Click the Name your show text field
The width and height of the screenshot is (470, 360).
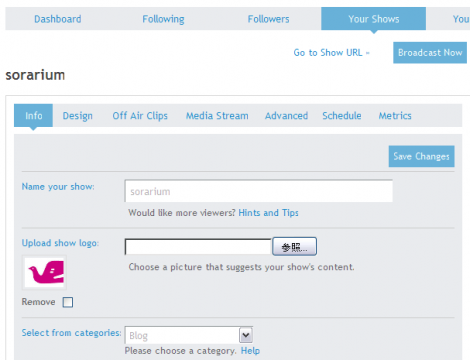click(259, 191)
